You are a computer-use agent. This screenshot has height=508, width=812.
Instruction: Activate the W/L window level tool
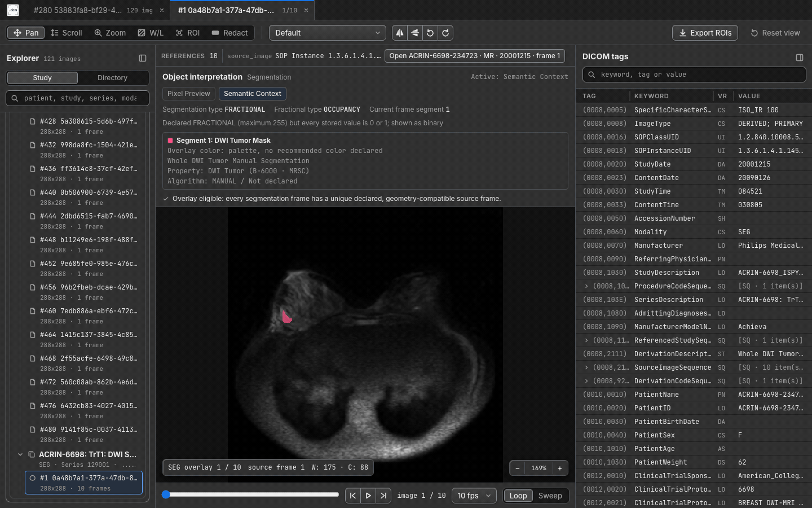151,33
